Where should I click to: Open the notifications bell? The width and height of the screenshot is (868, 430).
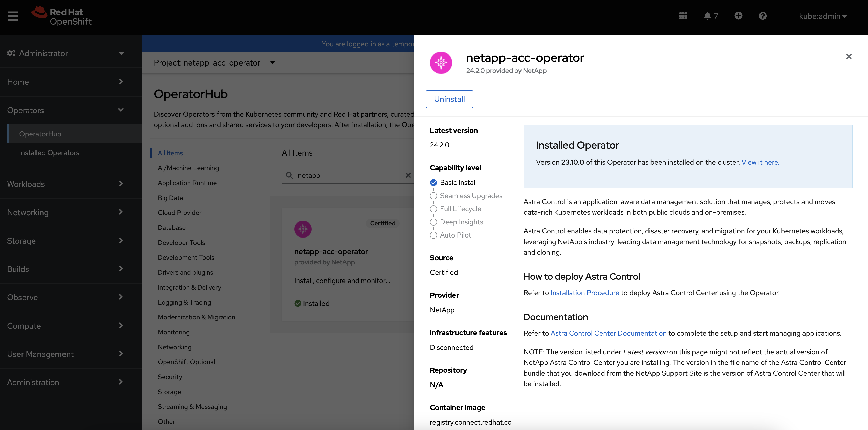[x=707, y=16]
